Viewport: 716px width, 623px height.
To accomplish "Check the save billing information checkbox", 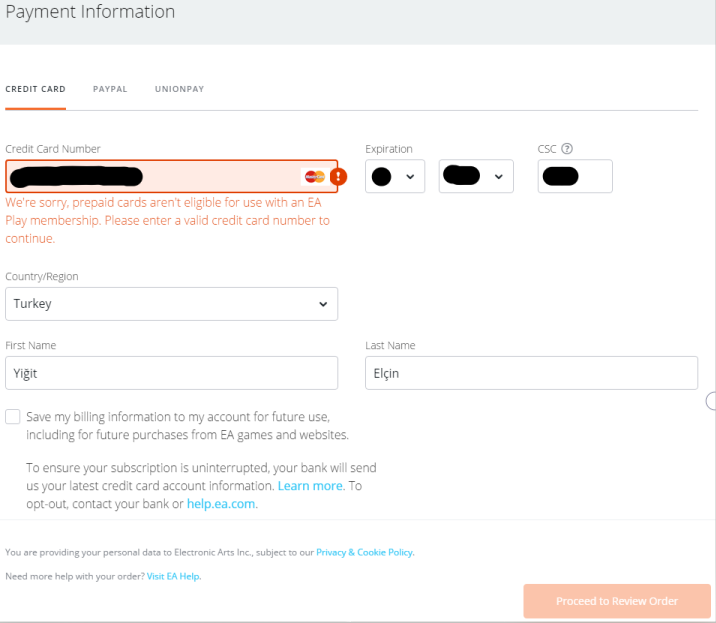I will (13, 416).
